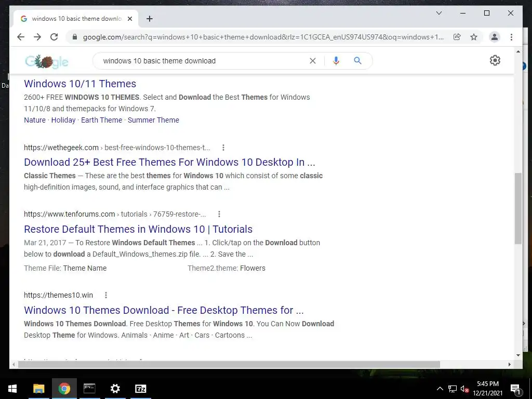Bookmark this page with star icon

tap(474, 37)
